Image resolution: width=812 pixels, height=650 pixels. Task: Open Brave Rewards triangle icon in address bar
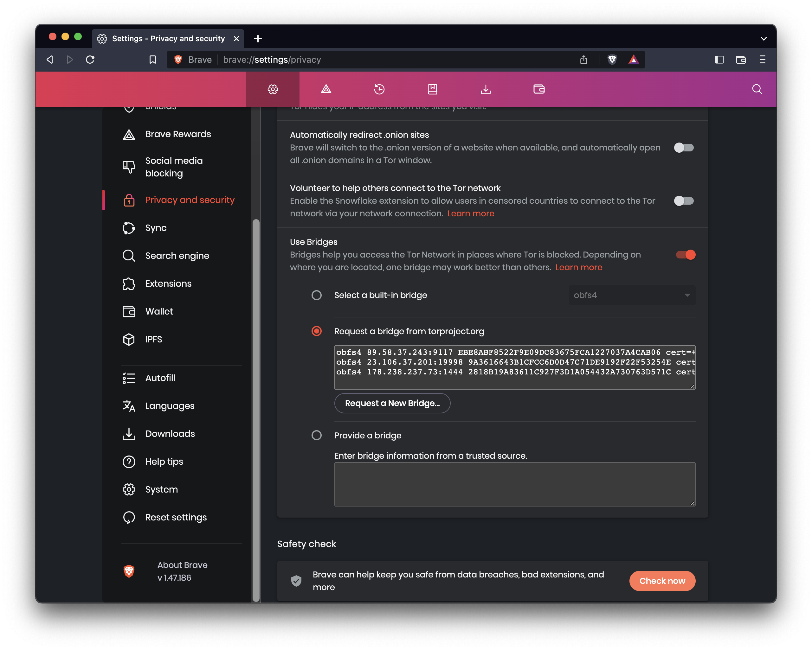tap(634, 60)
